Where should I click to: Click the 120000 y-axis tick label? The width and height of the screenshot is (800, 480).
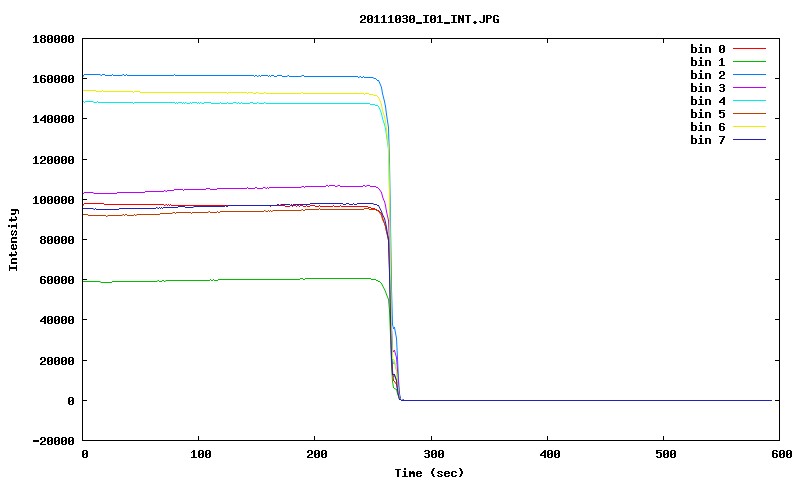tap(53, 160)
